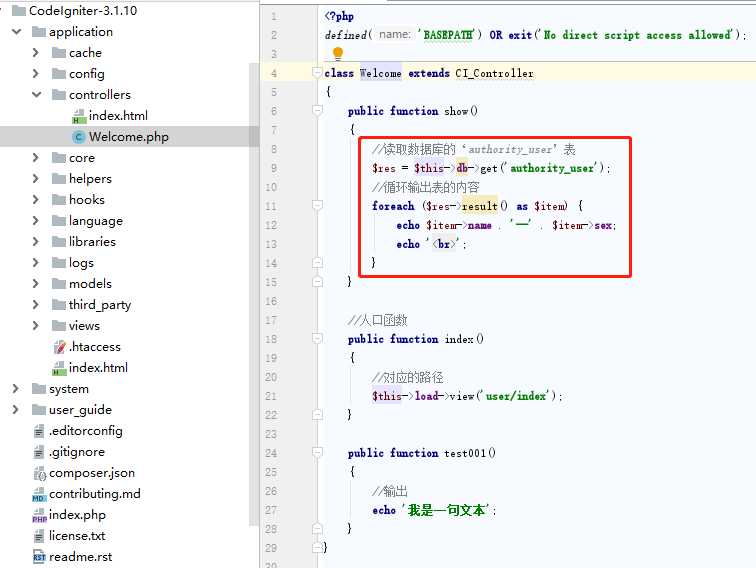This screenshot has width=756, height=568.
Task: Click the views folder icon
Action: point(59,325)
